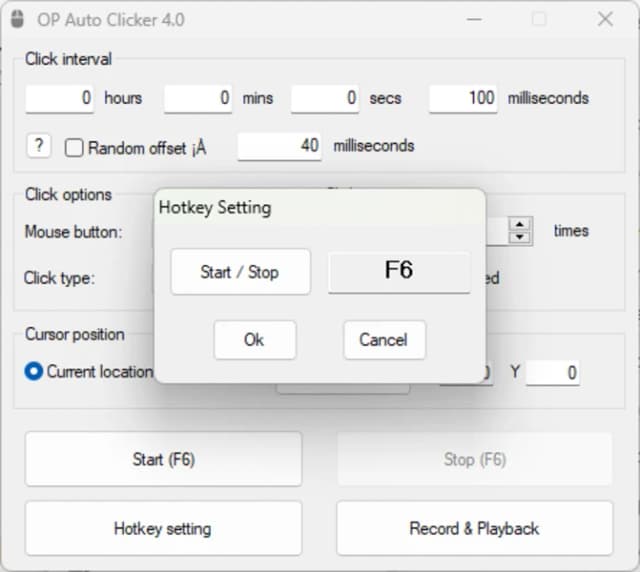640x572 pixels.
Task: Close the OP Auto Clicker window
Action: 605,19
